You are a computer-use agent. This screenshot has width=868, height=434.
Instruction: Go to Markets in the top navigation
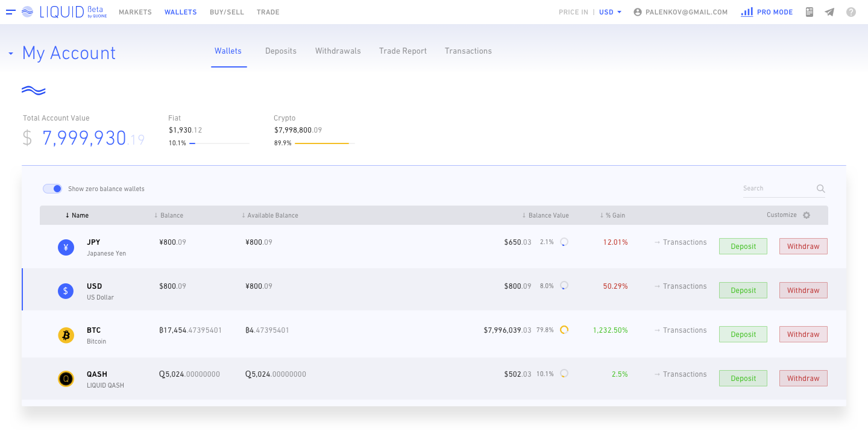tap(135, 12)
